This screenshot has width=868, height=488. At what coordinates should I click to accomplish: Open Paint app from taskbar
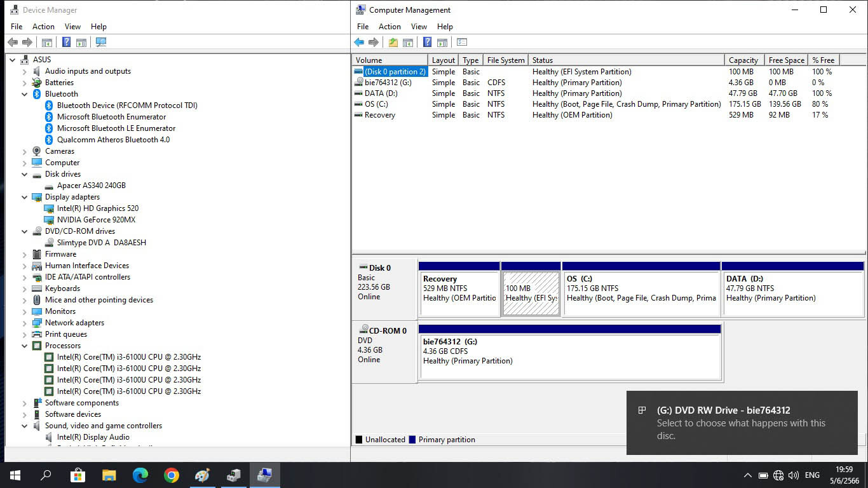[x=202, y=475]
